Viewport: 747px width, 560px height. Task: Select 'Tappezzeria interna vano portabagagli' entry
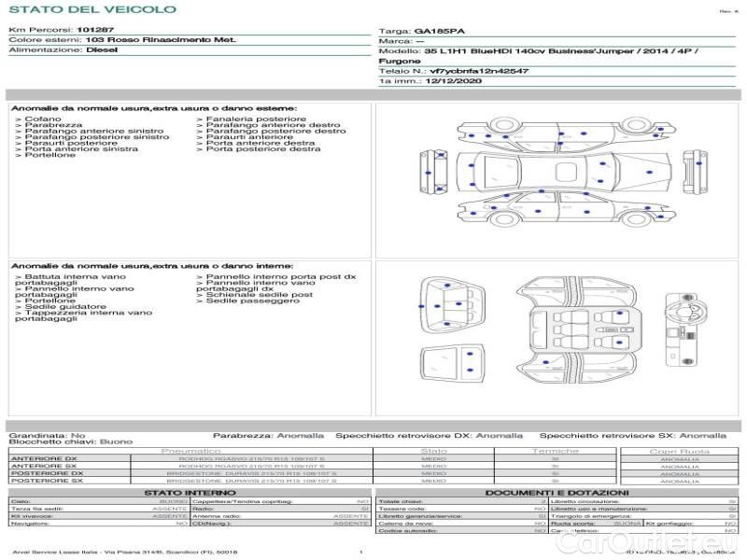[83, 315]
